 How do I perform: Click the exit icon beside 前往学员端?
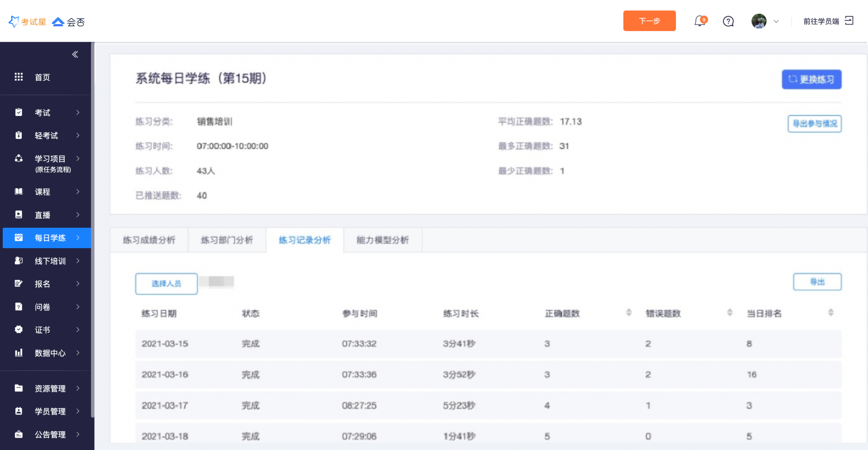[x=849, y=21]
